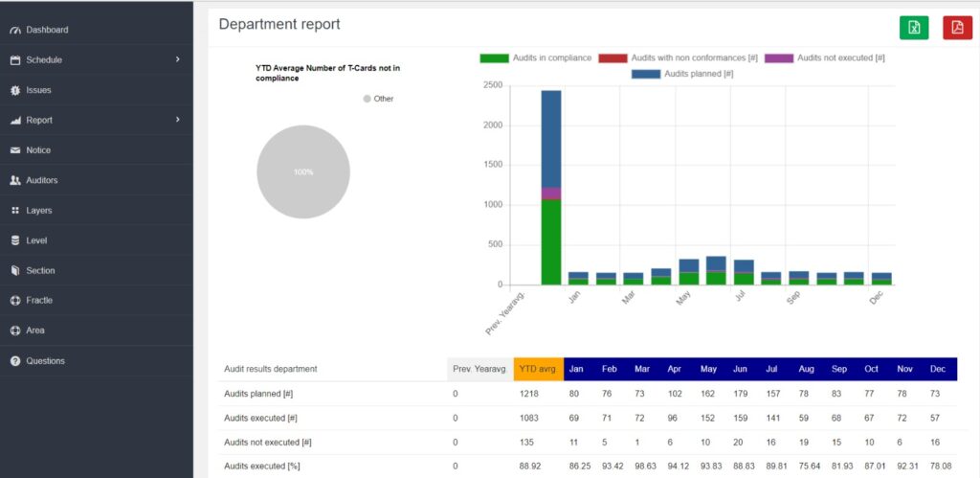
Task: Click the gray Other legend swatch
Action: 367,99
